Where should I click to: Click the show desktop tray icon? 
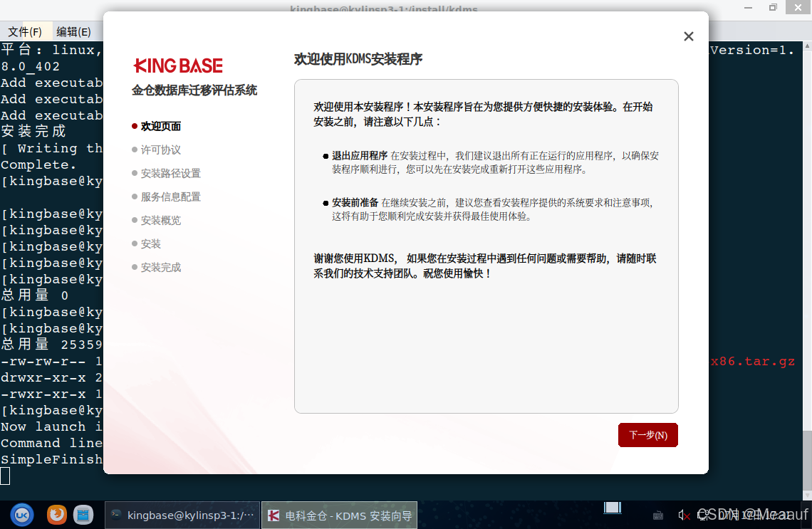(x=613, y=508)
